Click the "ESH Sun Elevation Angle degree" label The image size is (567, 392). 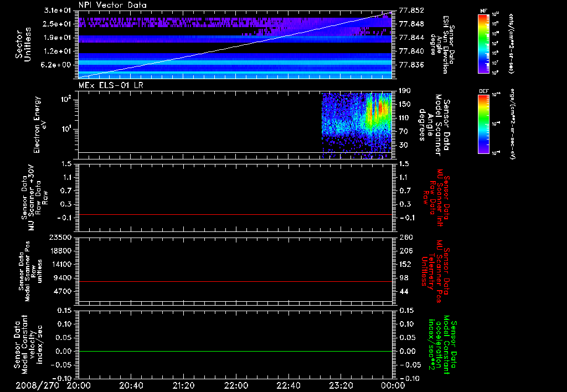click(442, 44)
